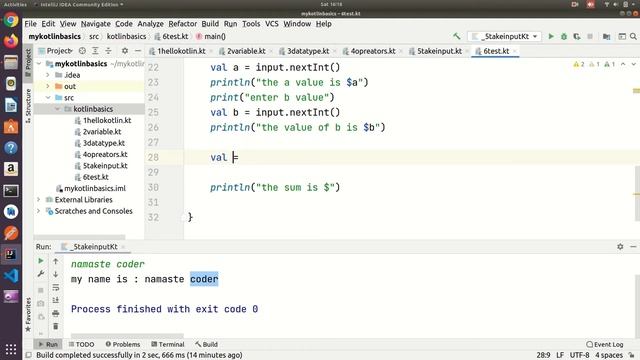Print console output icon
Viewport: 640px width, 360px height.
click(56, 313)
